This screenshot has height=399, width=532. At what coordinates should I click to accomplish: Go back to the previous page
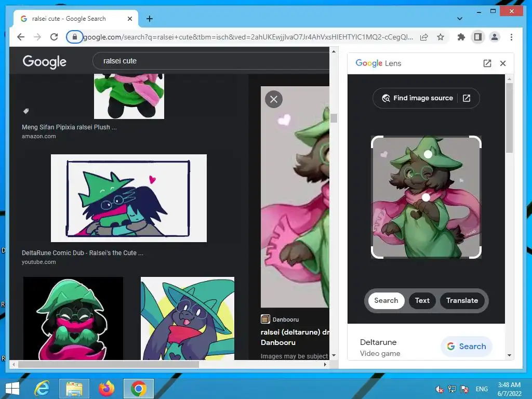[21, 37]
